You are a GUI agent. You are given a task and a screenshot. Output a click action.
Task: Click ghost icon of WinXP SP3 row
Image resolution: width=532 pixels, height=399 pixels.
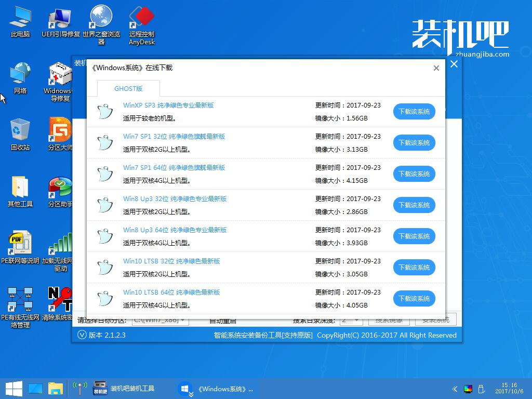pyautogui.click(x=105, y=111)
